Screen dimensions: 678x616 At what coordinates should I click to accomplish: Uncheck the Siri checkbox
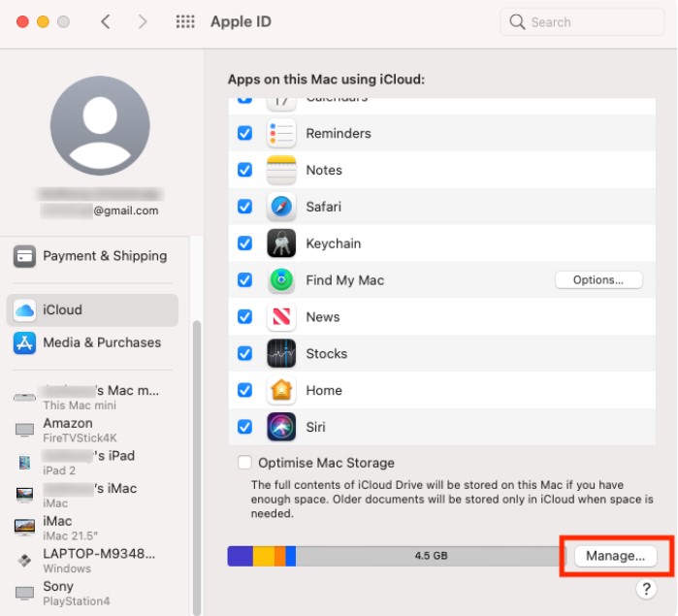pyautogui.click(x=244, y=427)
